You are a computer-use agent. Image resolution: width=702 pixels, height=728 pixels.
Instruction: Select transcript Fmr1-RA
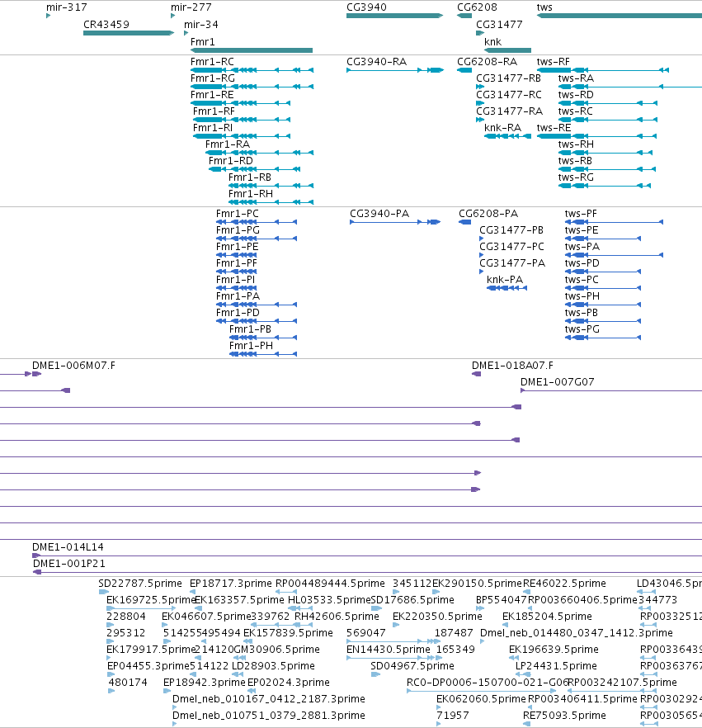[x=259, y=153]
